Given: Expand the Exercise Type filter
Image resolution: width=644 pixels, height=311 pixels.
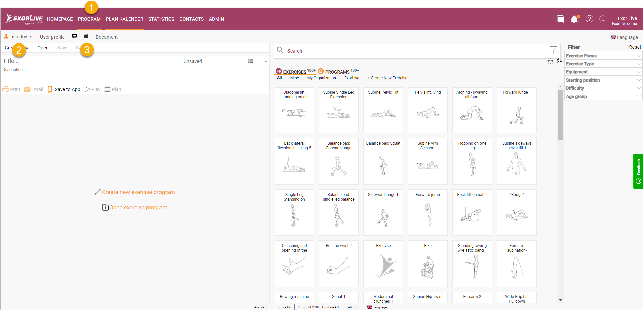Looking at the screenshot, I should (x=603, y=64).
